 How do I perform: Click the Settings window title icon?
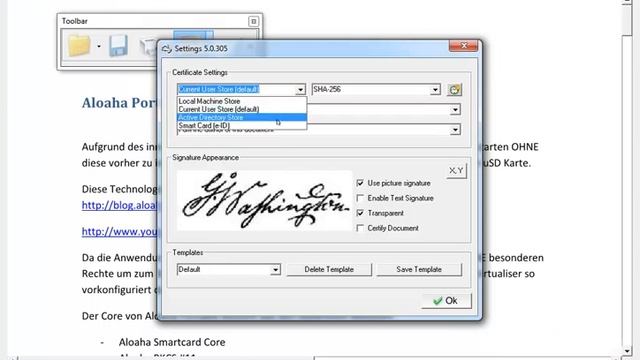(x=167, y=49)
